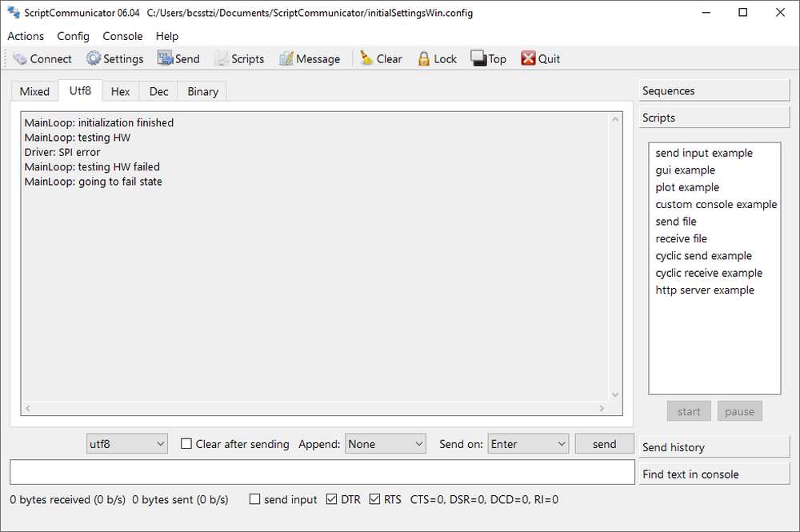
Task: Expand Find text in console section
Action: tap(714, 474)
